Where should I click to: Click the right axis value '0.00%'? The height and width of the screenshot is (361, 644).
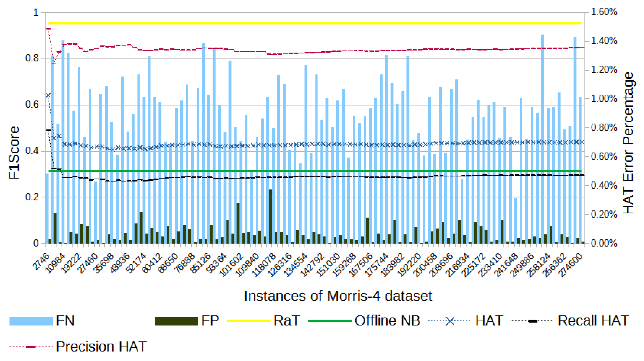coord(604,243)
